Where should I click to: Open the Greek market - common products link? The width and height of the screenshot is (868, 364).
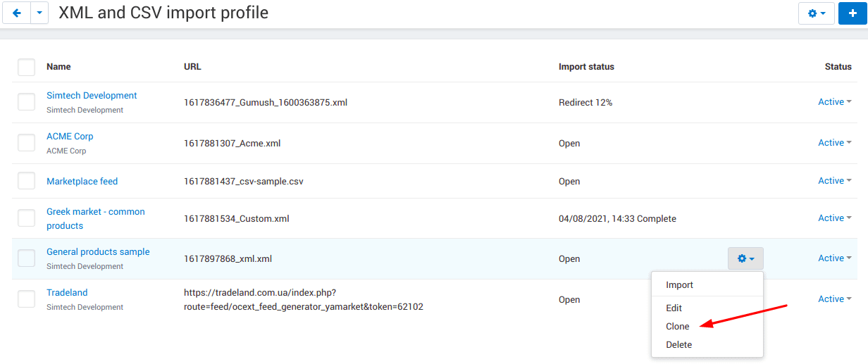pos(96,218)
